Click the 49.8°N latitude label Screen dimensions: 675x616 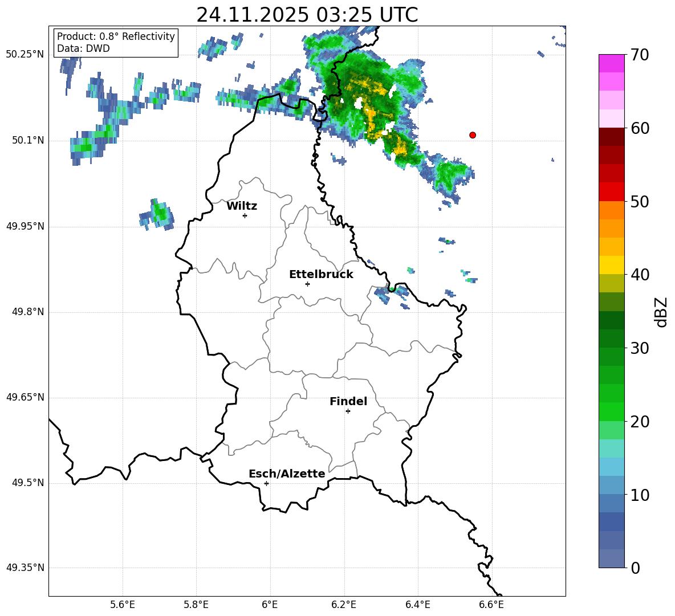28,312
